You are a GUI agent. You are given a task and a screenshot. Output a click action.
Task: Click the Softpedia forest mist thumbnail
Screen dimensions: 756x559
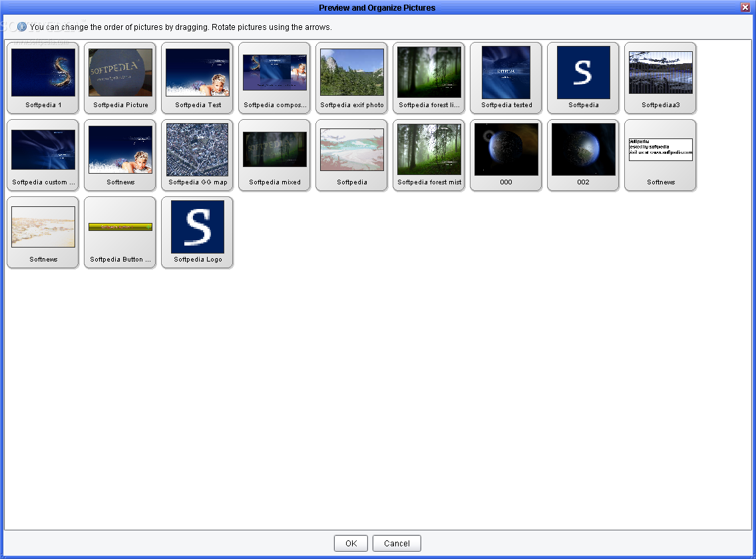pos(429,155)
